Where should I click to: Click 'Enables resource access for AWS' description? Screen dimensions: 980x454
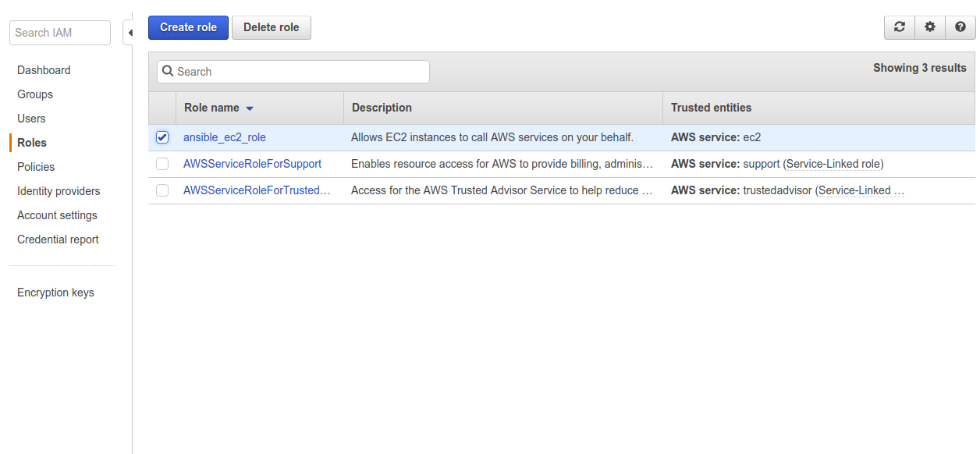point(502,164)
